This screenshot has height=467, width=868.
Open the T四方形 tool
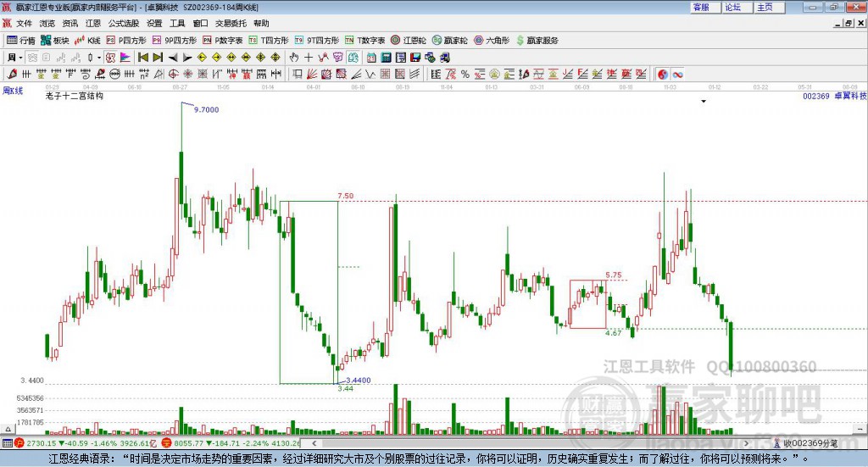[269, 41]
